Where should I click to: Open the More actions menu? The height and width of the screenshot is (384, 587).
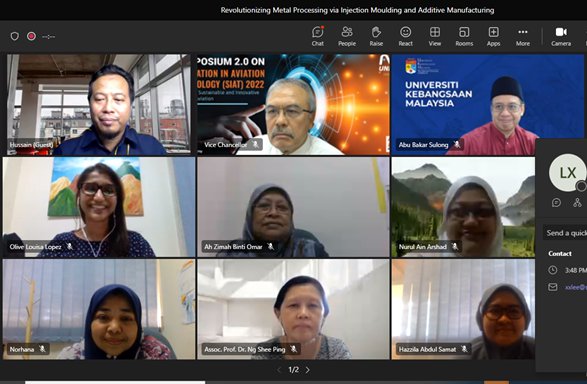pos(523,36)
